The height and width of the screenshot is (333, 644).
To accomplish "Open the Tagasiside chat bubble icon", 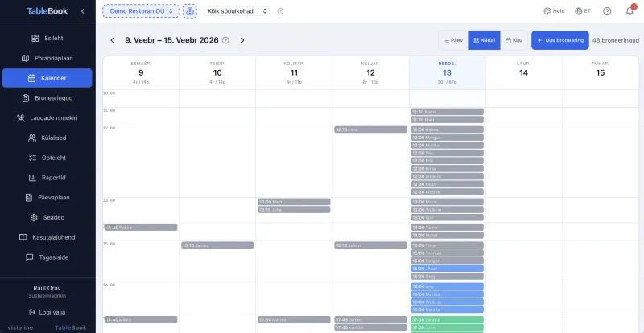I will [30, 257].
